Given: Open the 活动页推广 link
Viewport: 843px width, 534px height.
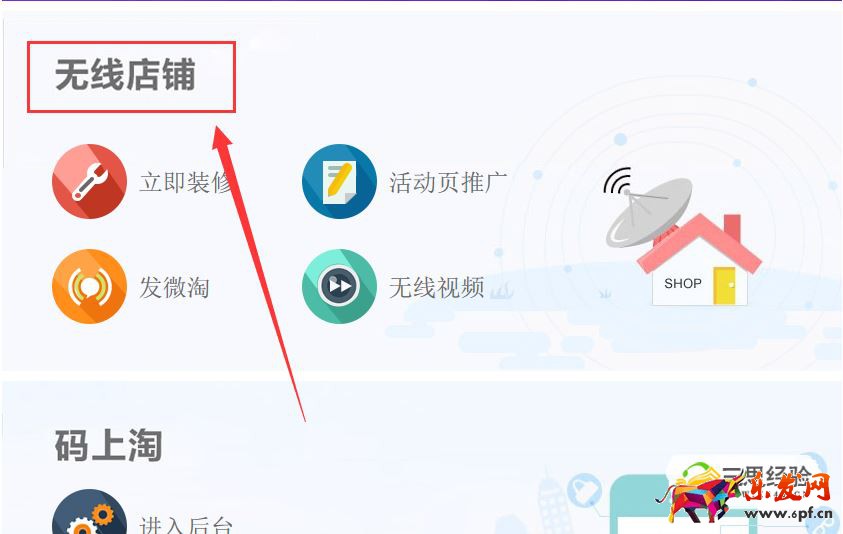Looking at the screenshot, I should pyautogui.click(x=448, y=182).
